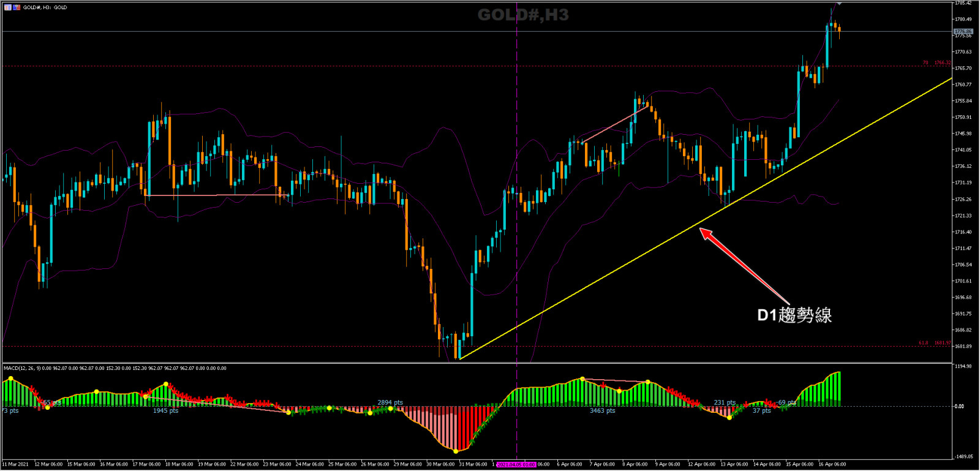The width and height of the screenshot is (980, 471).
Task: Click the current price tag 1776.86
Action: tap(963, 31)
